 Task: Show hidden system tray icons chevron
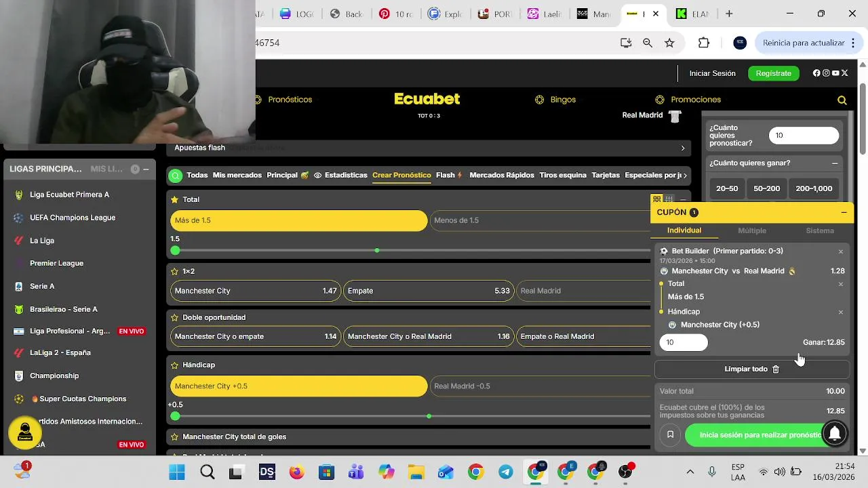(690, 472)
